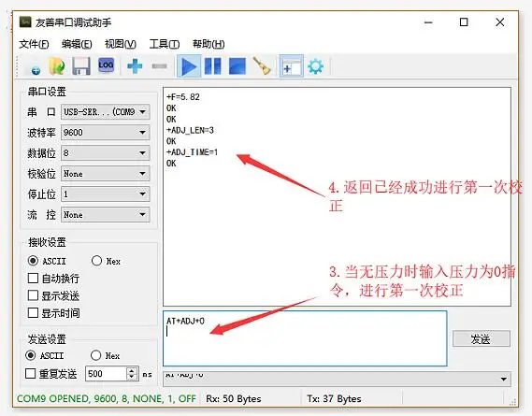This screenshot has height=416, width=532.
Task: Click the gray minus remove icon
Action: (159, 66)
